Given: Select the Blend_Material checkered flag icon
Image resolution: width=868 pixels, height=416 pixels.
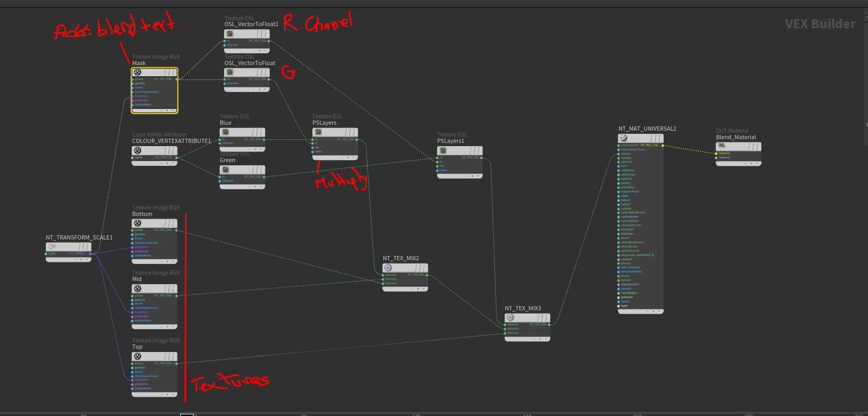Looking at the screenshot, I should [x=721, y=146].
